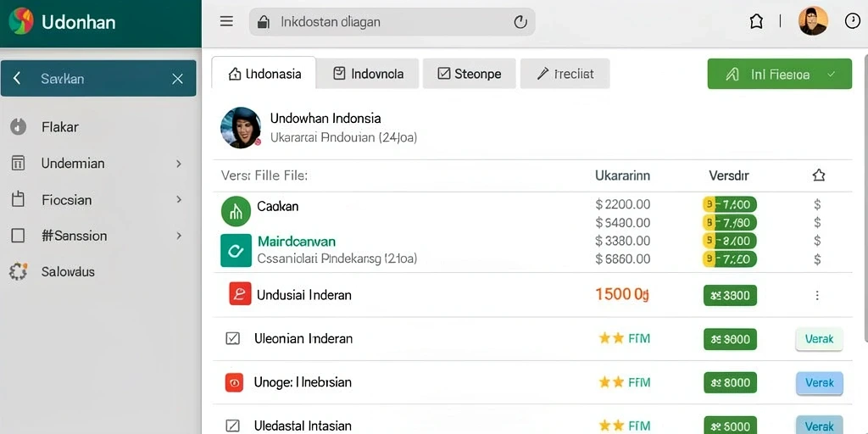Open Salowaus settings gear

pyautogui.click(x=19, y=272)
